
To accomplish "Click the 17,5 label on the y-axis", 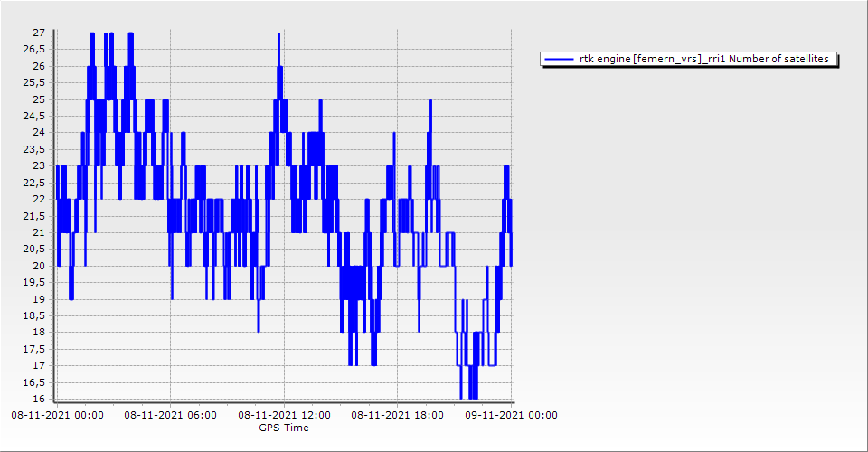I will point(34,349).
